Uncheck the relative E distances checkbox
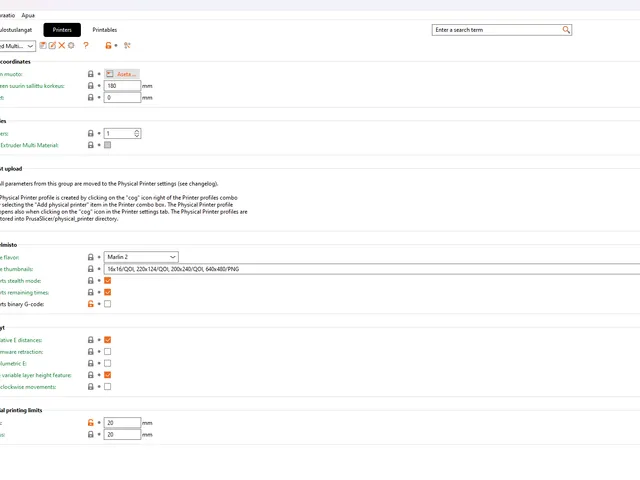 (x=107, y=340)
